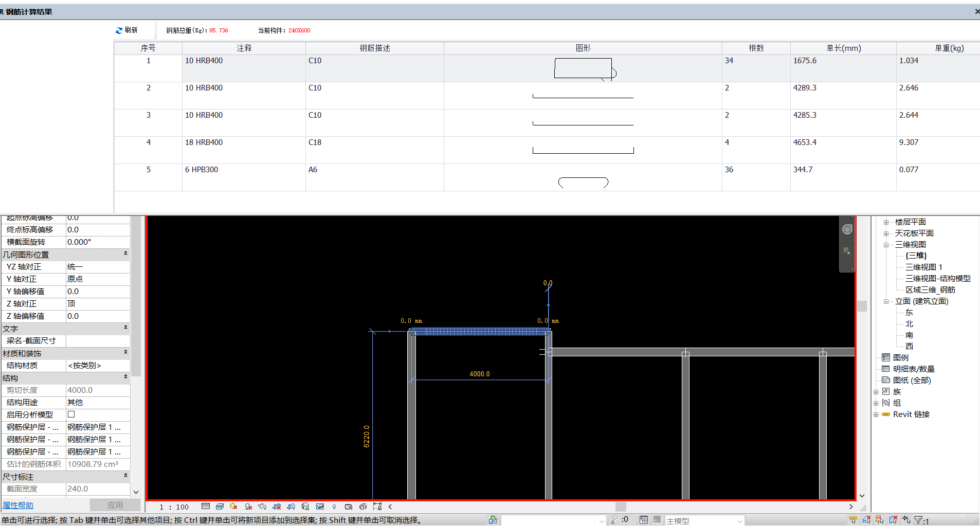Select rebar row 4 with C18

point(547,150)
